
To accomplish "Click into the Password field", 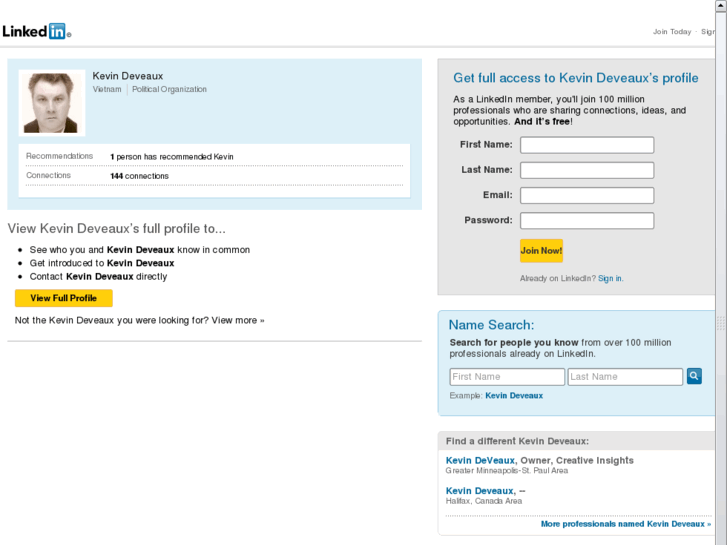I will click(587, 221).
